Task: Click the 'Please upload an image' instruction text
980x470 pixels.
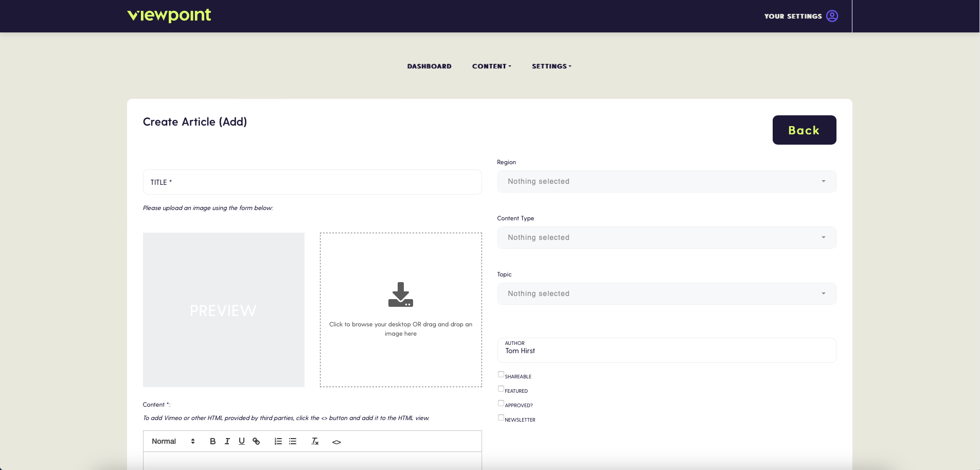Action: [208, 208]
